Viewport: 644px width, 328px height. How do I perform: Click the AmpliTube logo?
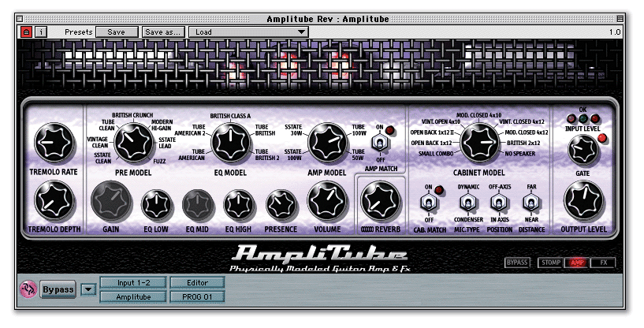(x=319, y=254)
